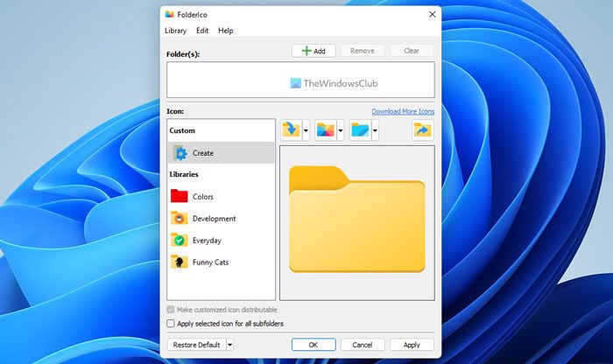Click the Restore Default button

pos(197,345)
